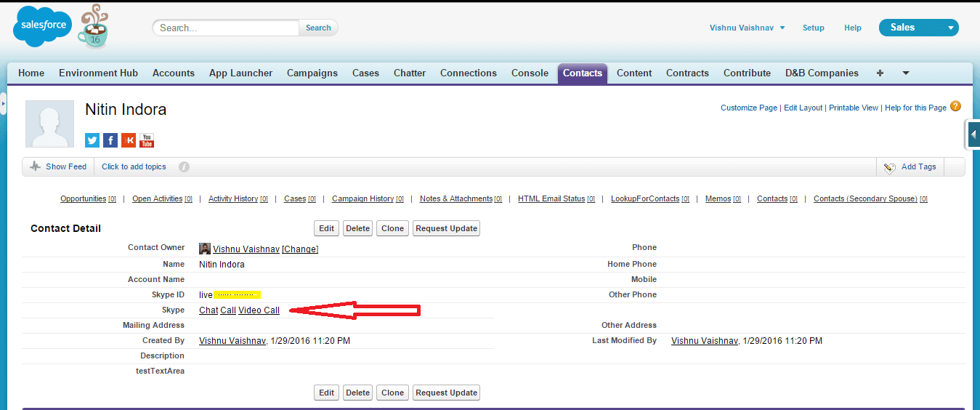
Task: Click the Twitter icon under contact name
Action: 92,140
